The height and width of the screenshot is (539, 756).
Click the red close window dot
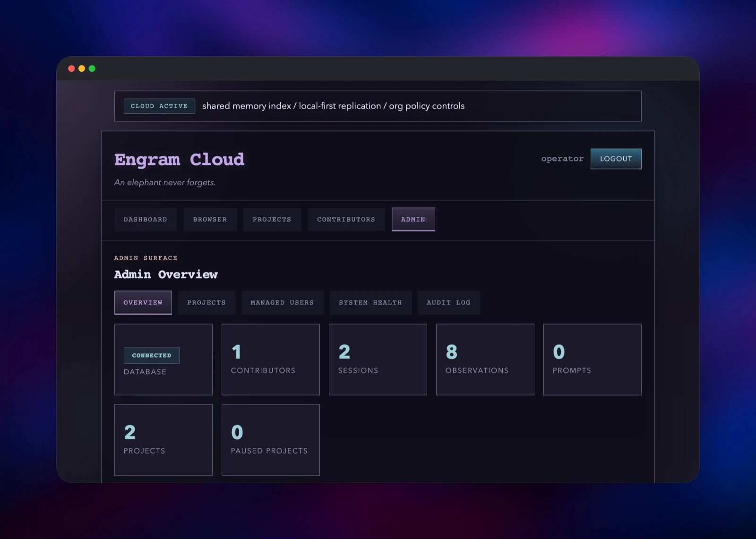pyautogui.click(x=71, y=68)
